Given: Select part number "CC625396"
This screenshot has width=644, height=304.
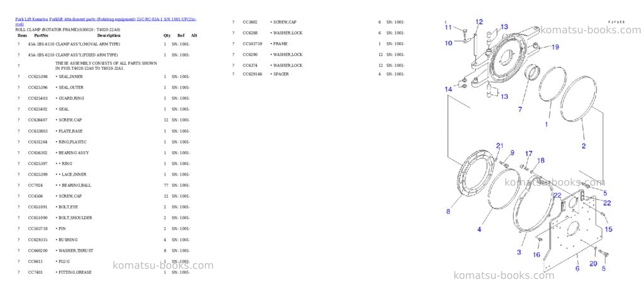Looking at the screenshot, I should [38, 87].
